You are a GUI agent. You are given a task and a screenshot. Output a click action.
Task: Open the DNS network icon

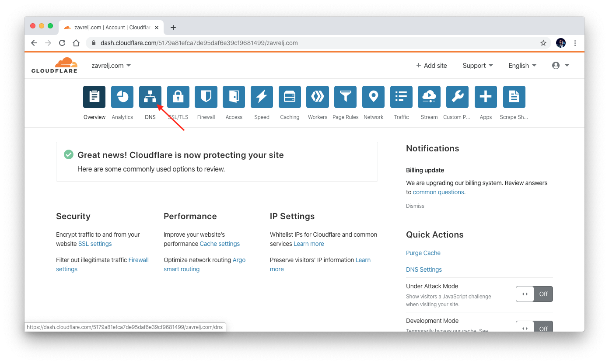point(150,97)
